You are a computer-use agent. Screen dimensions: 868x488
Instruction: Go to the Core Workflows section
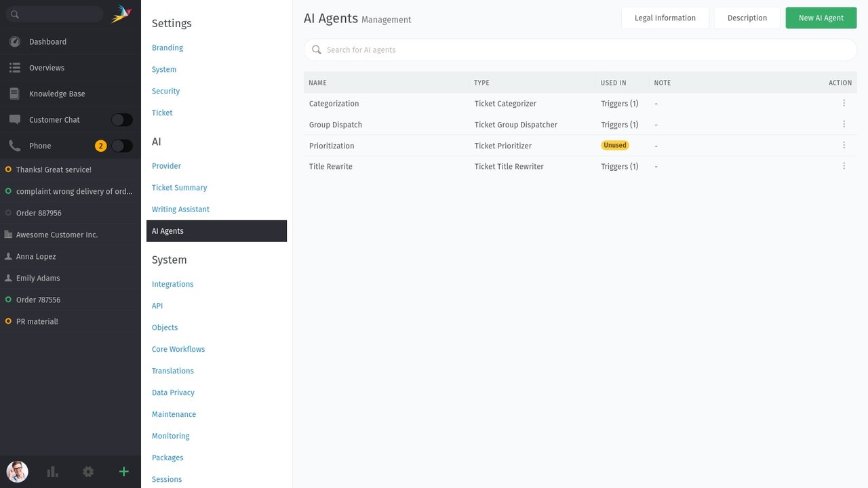178,349
